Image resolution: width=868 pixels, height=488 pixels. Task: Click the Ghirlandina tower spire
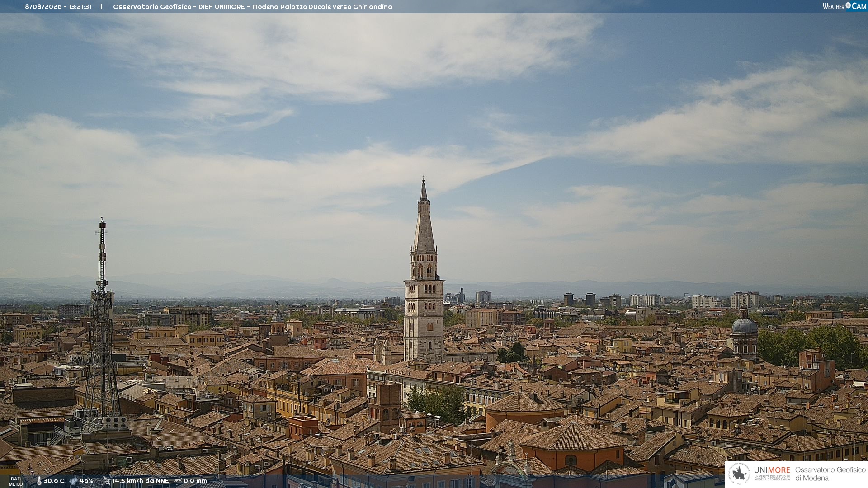pos(424,217)
